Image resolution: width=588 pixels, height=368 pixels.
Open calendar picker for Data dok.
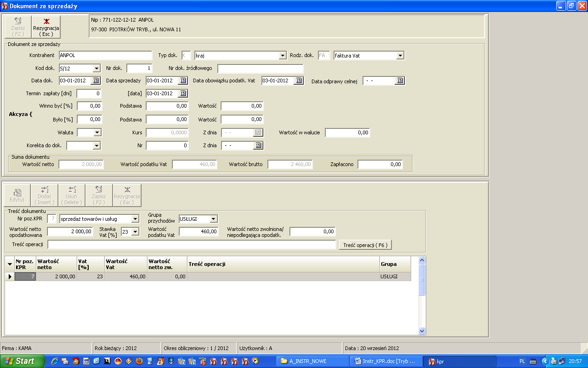pos(95,80)
